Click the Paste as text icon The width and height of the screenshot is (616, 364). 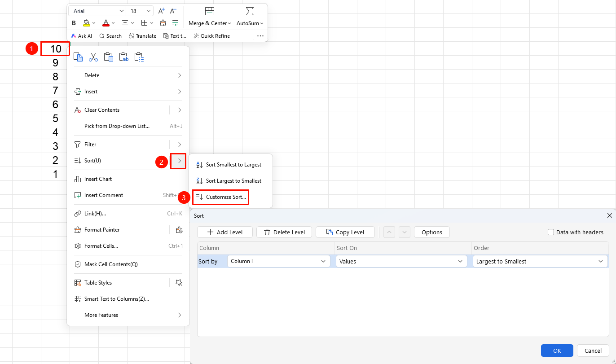point(124,57)
